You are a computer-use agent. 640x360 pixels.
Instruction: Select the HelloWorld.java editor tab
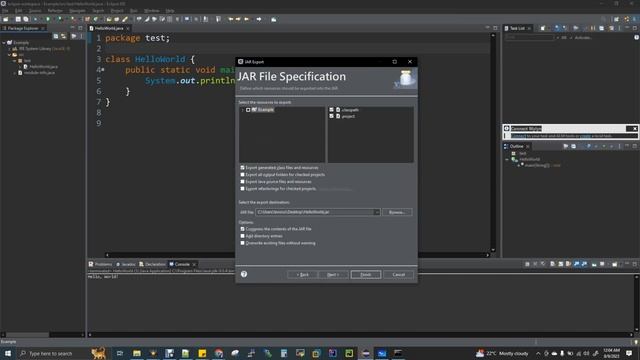[109, 28]
